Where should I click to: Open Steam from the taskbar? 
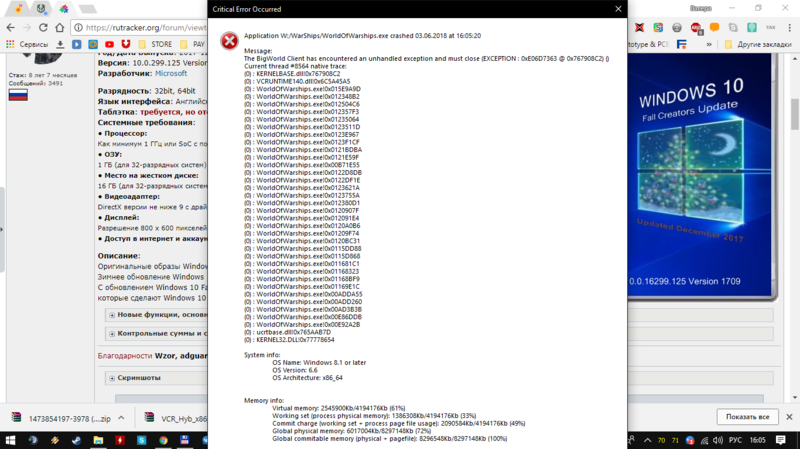[76, 440]
